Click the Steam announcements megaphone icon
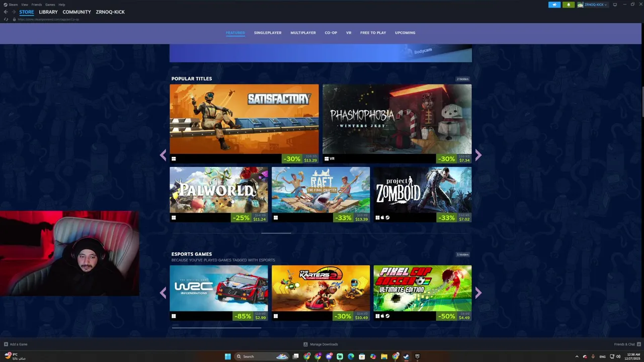This screenshot has height=362, width=644. click(554, 5)
